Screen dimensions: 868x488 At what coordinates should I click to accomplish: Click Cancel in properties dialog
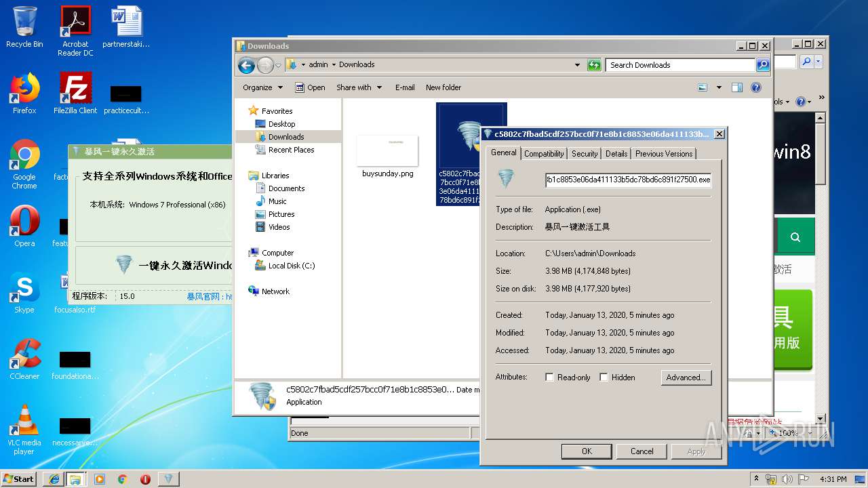642,451
